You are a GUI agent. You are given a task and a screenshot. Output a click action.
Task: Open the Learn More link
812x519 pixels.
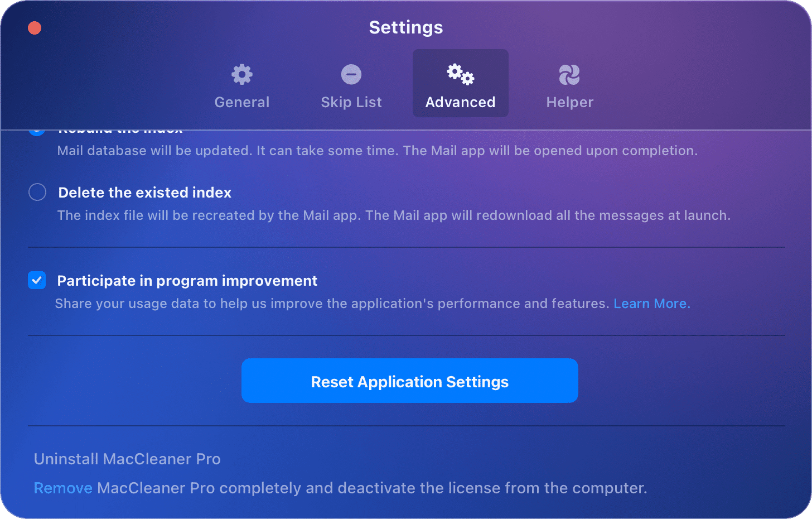[x=651, y=303]
